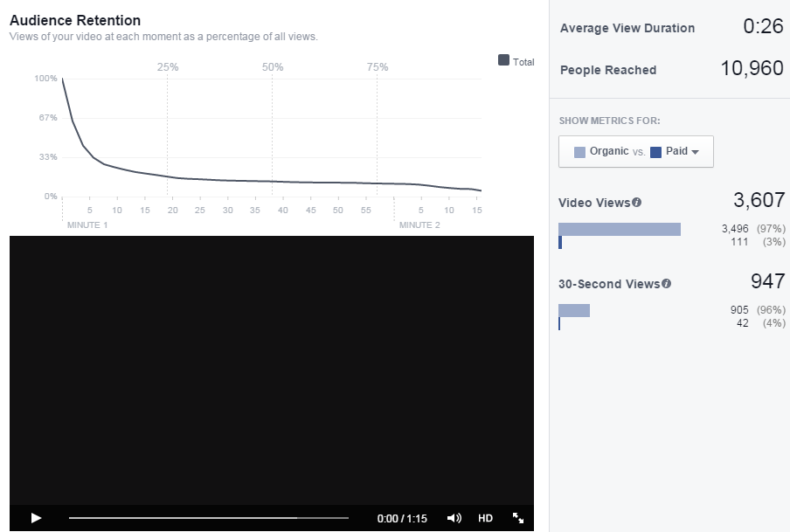Click the paid views count 111

(x=739, y=242)
